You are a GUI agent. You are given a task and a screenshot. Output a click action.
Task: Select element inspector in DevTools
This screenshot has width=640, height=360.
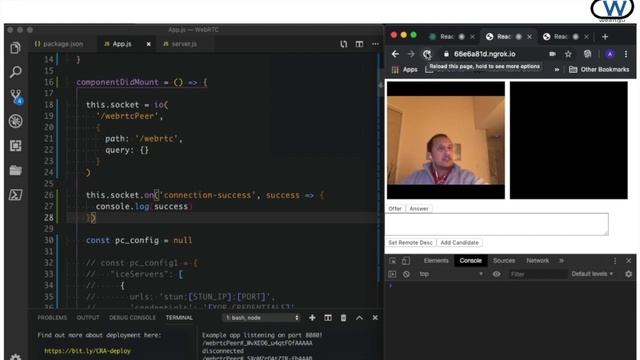[392, 261]
